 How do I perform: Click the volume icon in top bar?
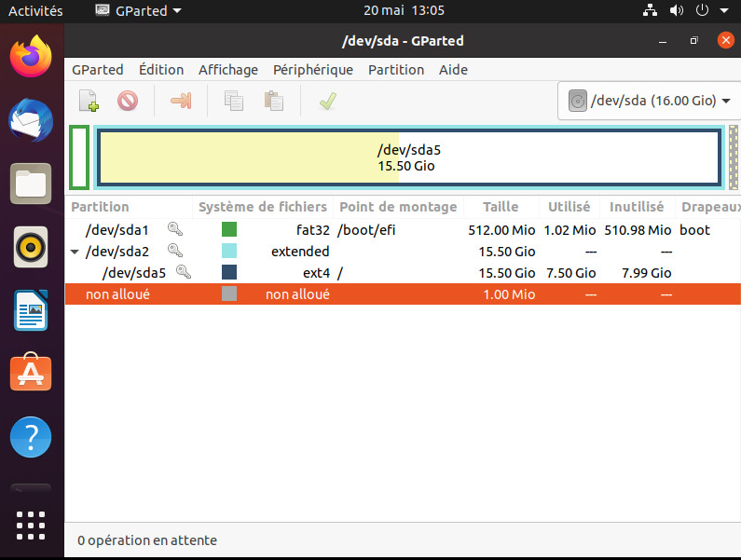pos(677,10)
